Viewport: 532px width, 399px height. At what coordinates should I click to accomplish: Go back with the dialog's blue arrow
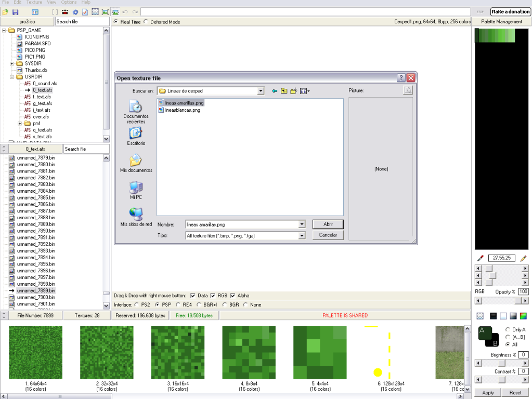[x=275, y=91]
